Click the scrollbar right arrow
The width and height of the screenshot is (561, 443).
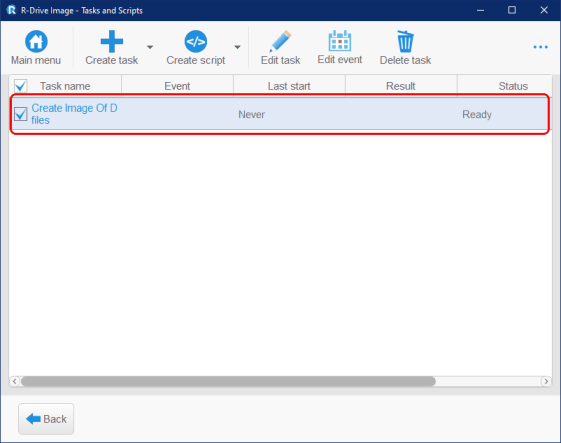tap(546, 381)
